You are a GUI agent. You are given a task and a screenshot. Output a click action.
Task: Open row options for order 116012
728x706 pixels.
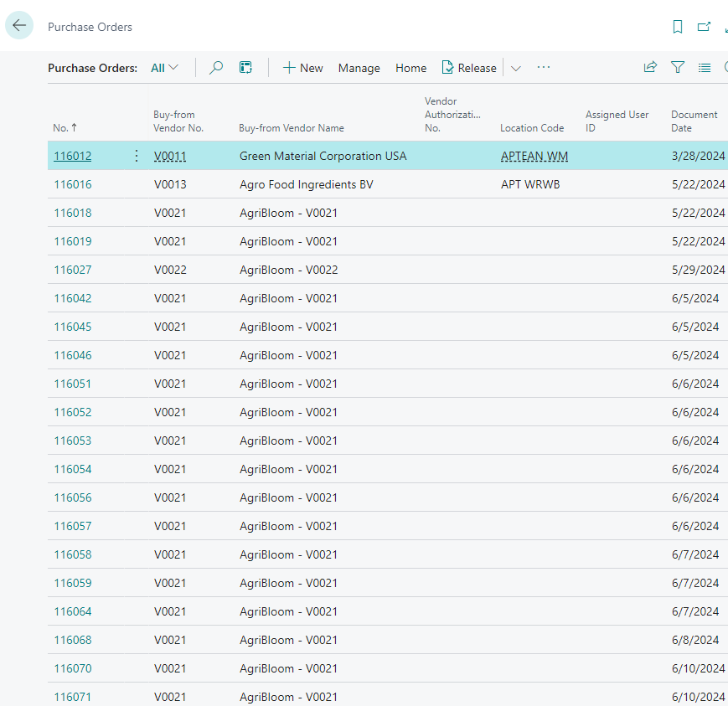pos(137,156)
